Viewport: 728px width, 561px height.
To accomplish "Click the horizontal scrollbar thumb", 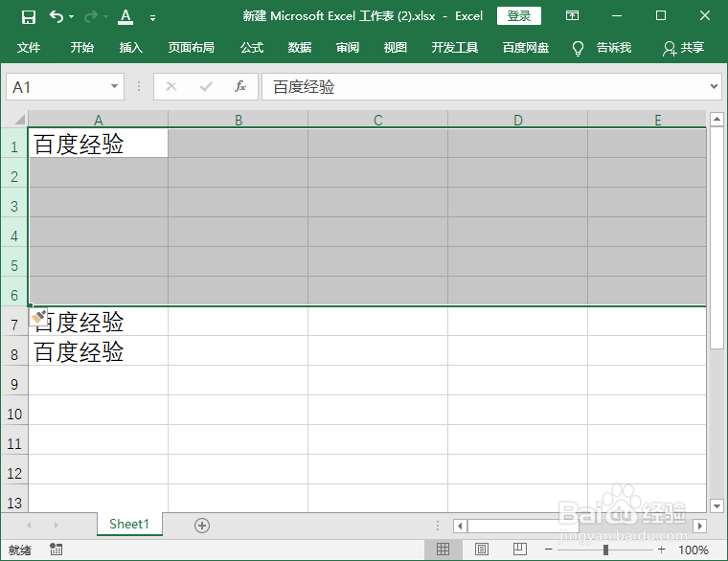I will 523,526.
